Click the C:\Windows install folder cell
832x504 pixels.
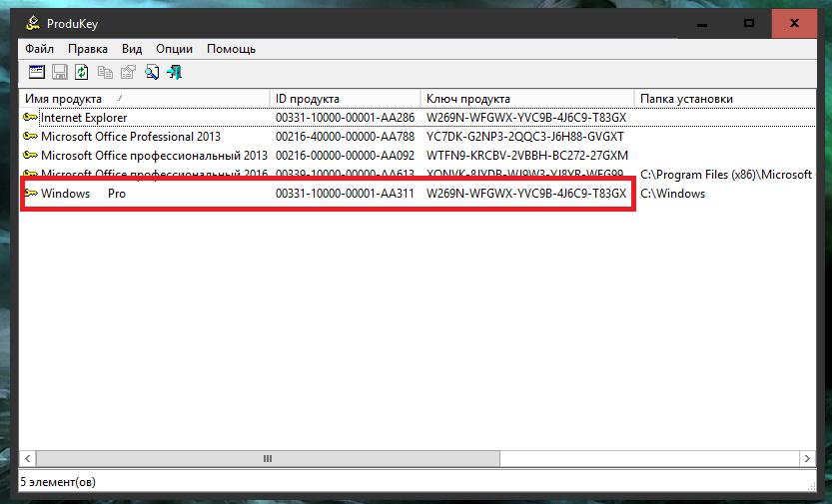673,194
